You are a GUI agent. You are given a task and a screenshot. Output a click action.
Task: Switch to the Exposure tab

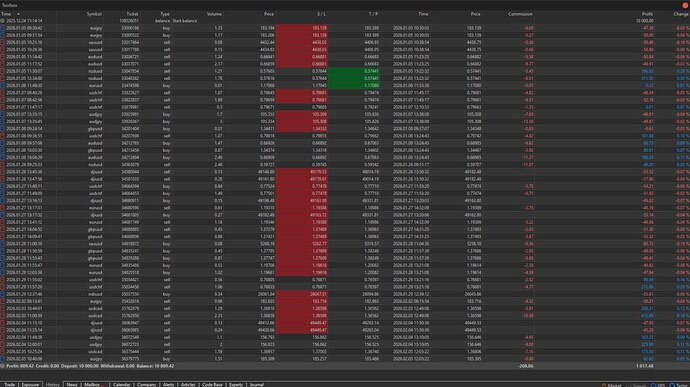[30, 384]
